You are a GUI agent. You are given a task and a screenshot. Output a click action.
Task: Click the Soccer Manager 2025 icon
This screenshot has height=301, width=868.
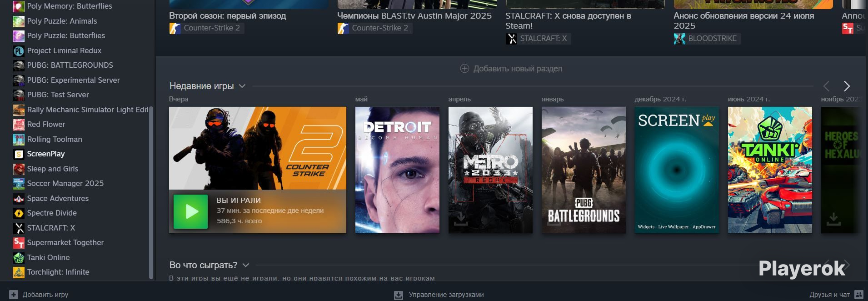(x=19, y=183)
